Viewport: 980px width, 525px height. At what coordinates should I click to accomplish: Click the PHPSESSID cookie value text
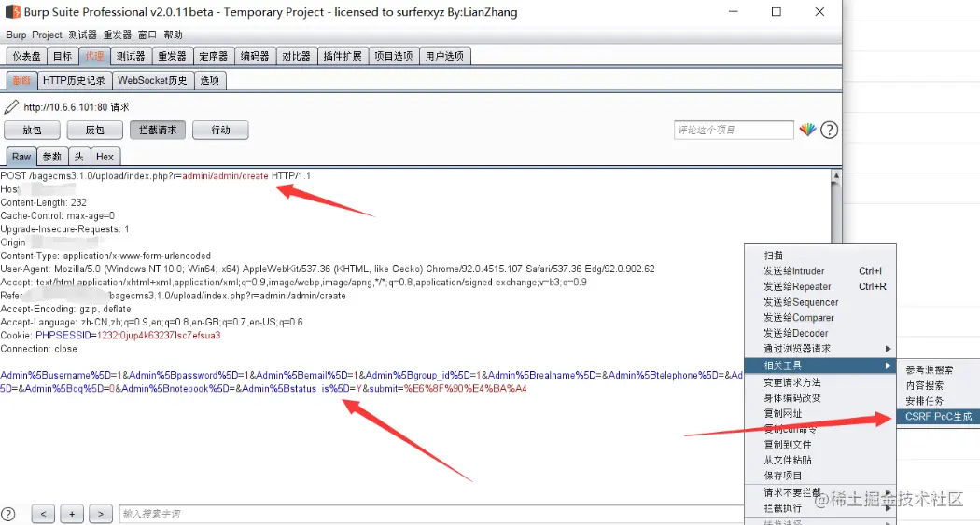tap(159, 335)
